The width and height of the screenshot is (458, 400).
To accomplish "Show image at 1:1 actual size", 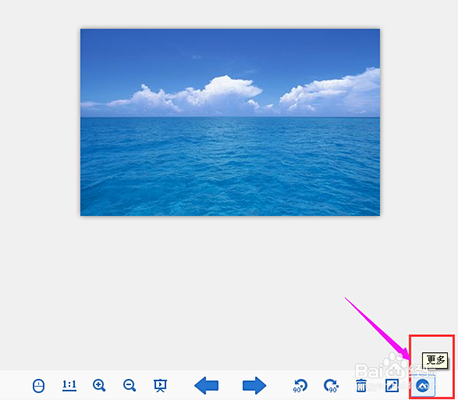I will tap(69, 386).
